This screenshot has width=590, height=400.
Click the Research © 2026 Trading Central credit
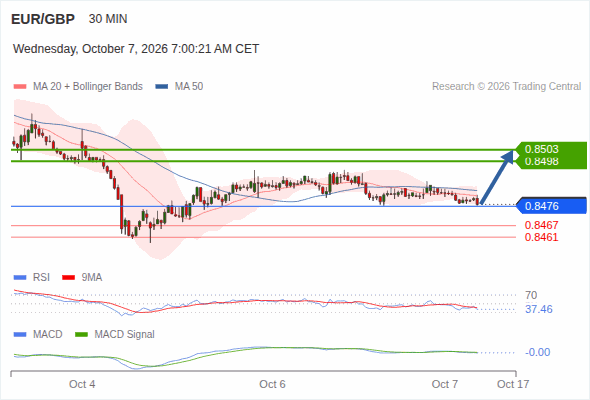[x=506, y=87]
